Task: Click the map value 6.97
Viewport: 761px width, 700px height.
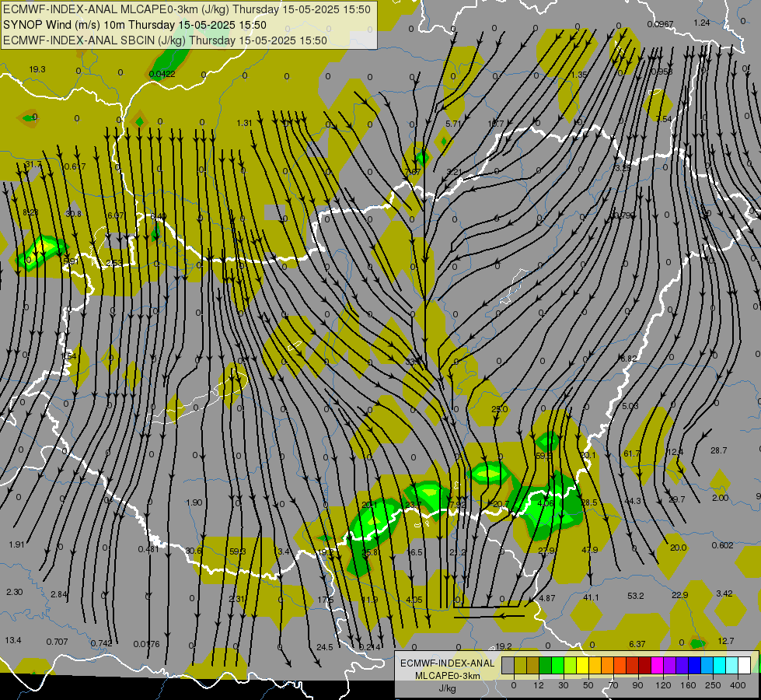Action: [116, 215]
